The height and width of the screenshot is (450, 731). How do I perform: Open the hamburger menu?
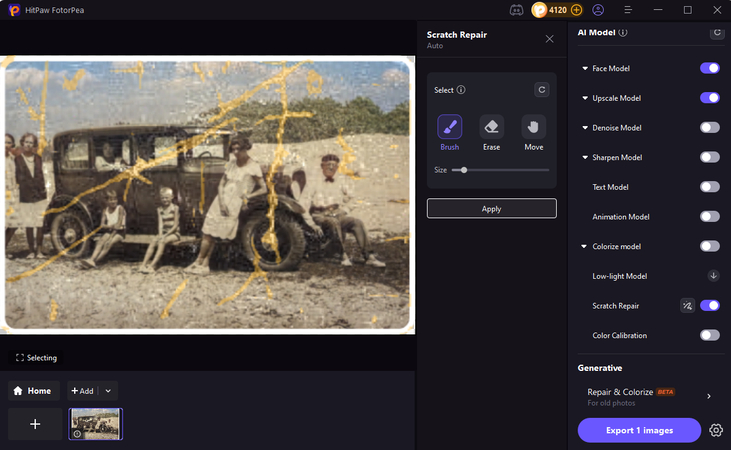point(628,10)
